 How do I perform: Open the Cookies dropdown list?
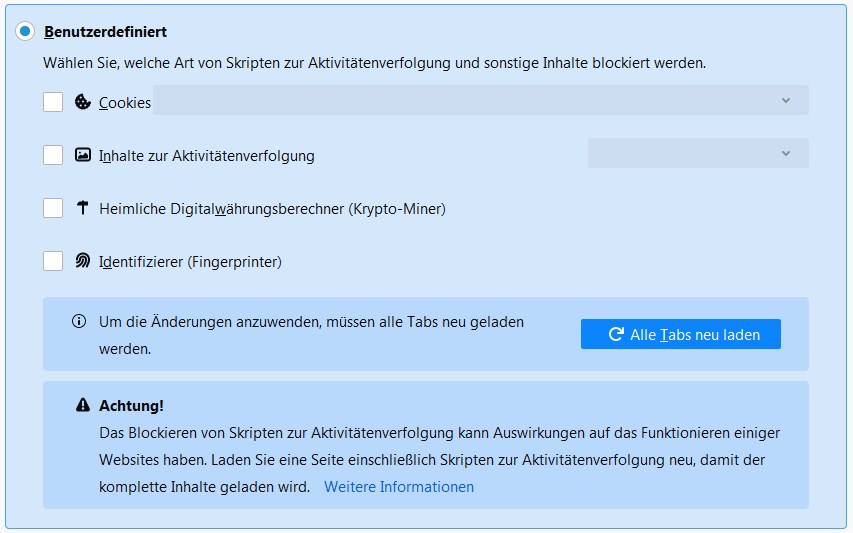[x=480, y=101]
